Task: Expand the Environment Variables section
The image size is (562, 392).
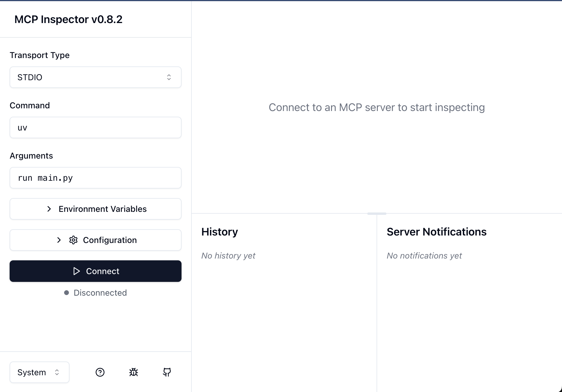Action: [102, 209]
